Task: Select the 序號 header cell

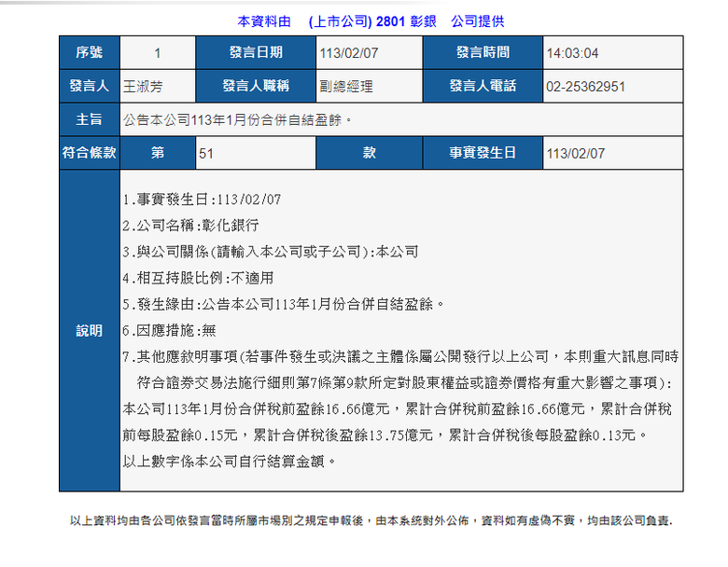Action: [x=90, y=52]
